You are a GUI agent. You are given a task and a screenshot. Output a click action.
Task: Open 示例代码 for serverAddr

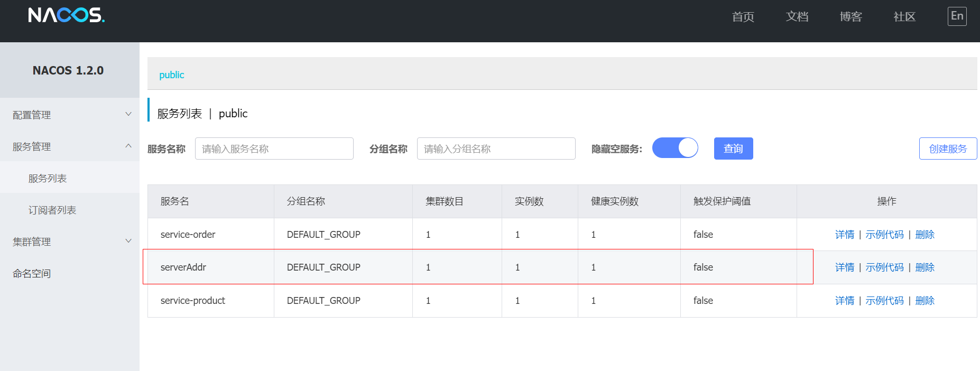click(x=884, y=267)
